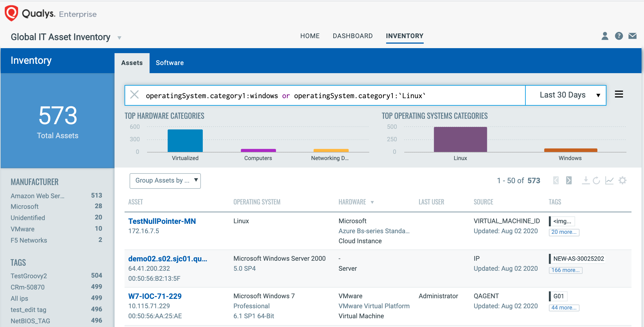The width and height of the screenshot is (644, 327).
Task: Click Azure Bs-series Standa... hardware text
Action: tap(374, 231)
